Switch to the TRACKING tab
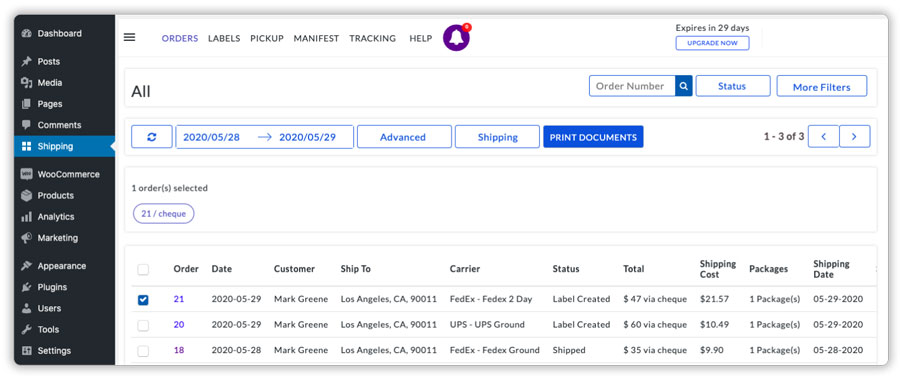900x379 pixels. [x=373, y=38]
